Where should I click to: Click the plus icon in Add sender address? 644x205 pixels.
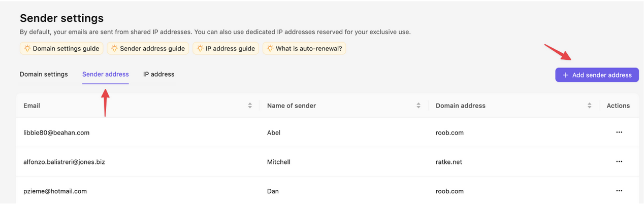(565, 75)
